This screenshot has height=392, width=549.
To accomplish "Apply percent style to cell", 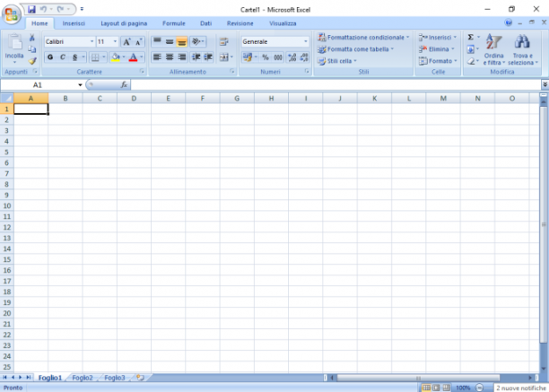I will pyautogui.click(x=266, y=57).
